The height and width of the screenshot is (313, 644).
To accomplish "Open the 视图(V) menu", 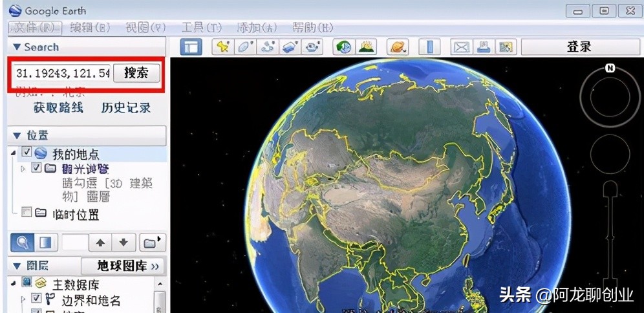I will [145, 28].
